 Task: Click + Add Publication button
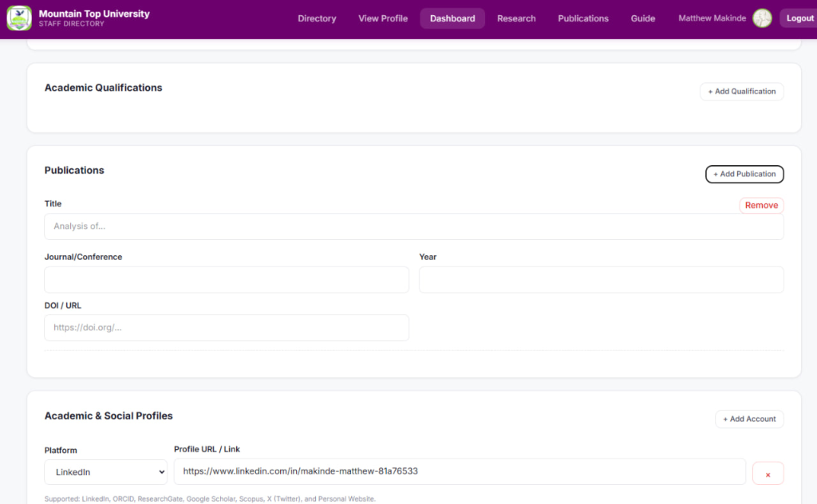pyautogui.click(x=744, y=174)
